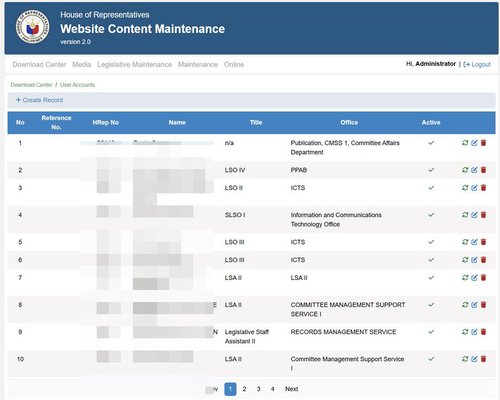
Task: Click the 'Publication, CMSS 1, Committee Affairs Department' cell
Action: click(x=345, y=148)
